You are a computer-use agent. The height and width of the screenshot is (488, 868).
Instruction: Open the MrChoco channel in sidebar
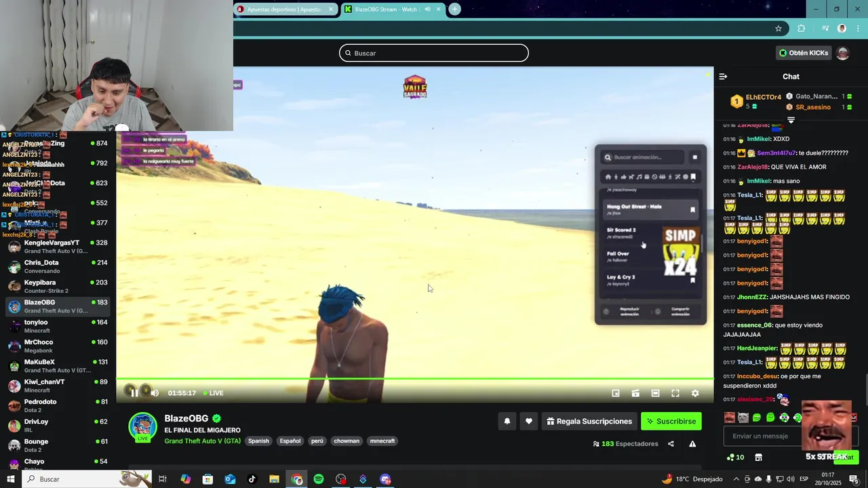(58, 346)
